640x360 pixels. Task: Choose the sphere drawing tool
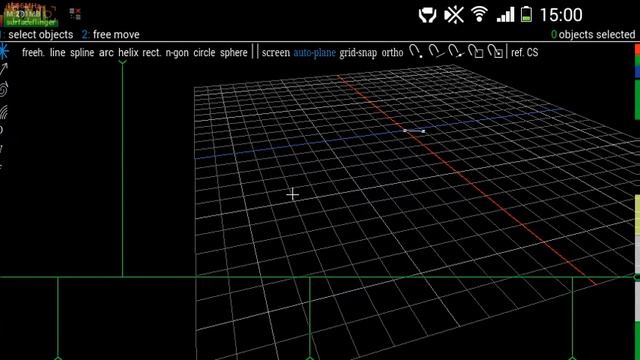234,53
